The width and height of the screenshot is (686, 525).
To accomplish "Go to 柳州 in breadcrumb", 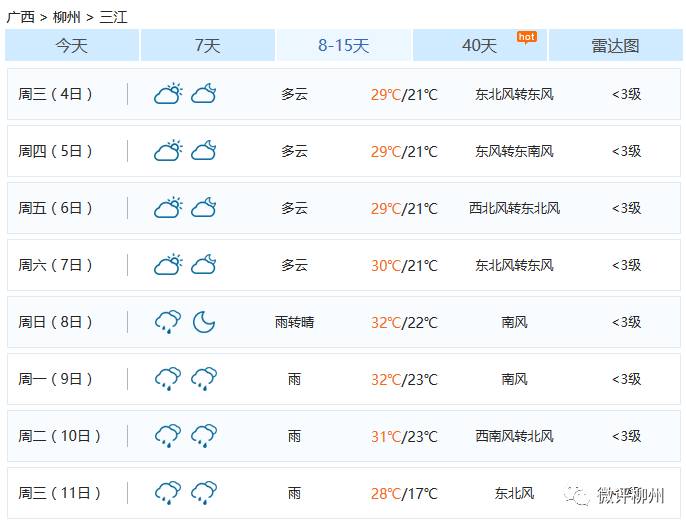I will [x=66, y=17].
